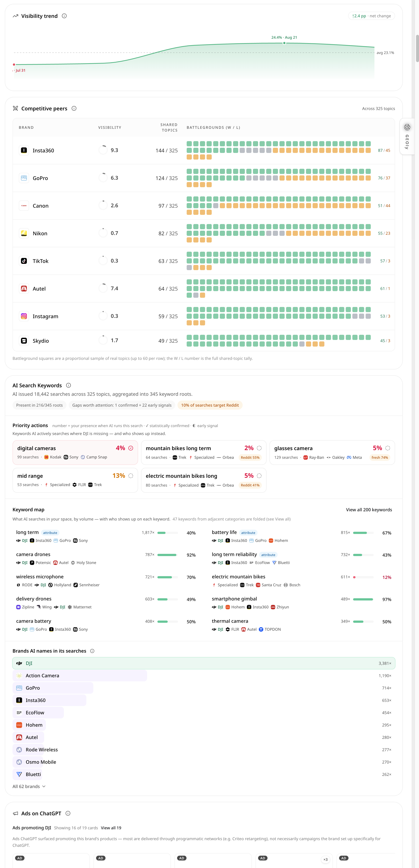The height and width of the screenshot is (868, 419).
Task: Click the Rode Wireless brand icon
Action: coord(19,750)
